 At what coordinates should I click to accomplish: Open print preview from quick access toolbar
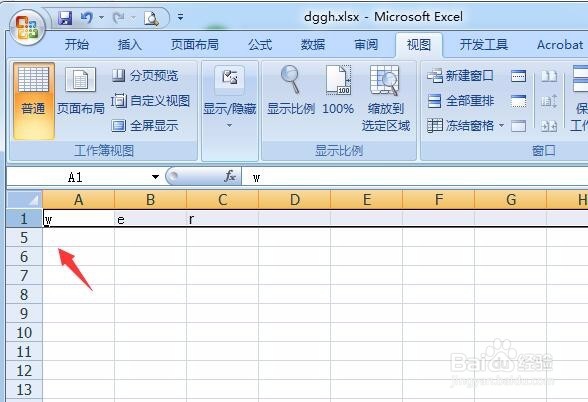[151, 18]
